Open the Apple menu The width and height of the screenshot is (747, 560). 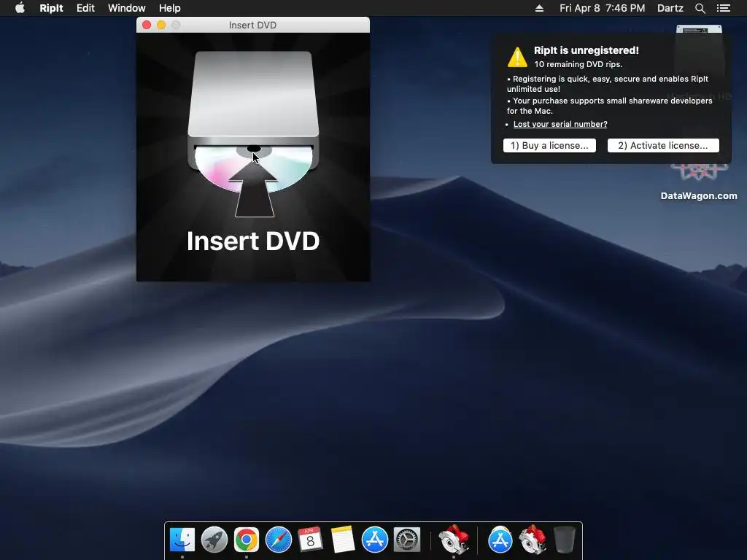coord(20,8)
